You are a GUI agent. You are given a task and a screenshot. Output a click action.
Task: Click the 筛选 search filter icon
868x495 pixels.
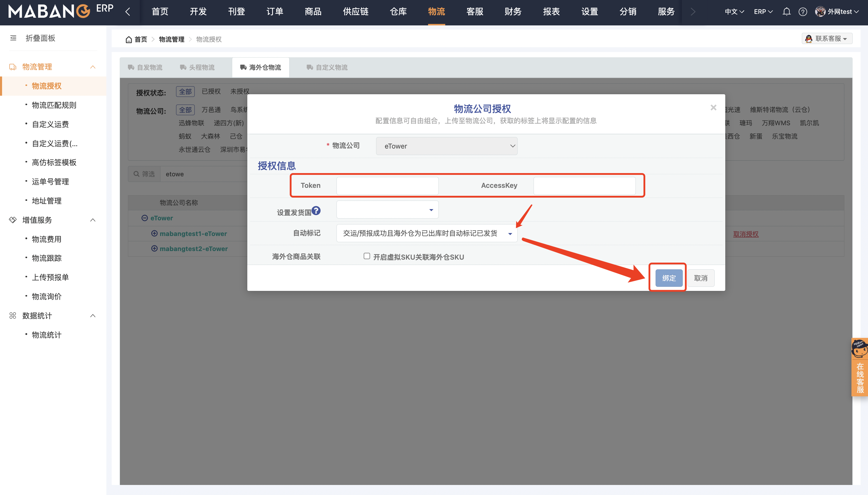[x=136, y=174]
